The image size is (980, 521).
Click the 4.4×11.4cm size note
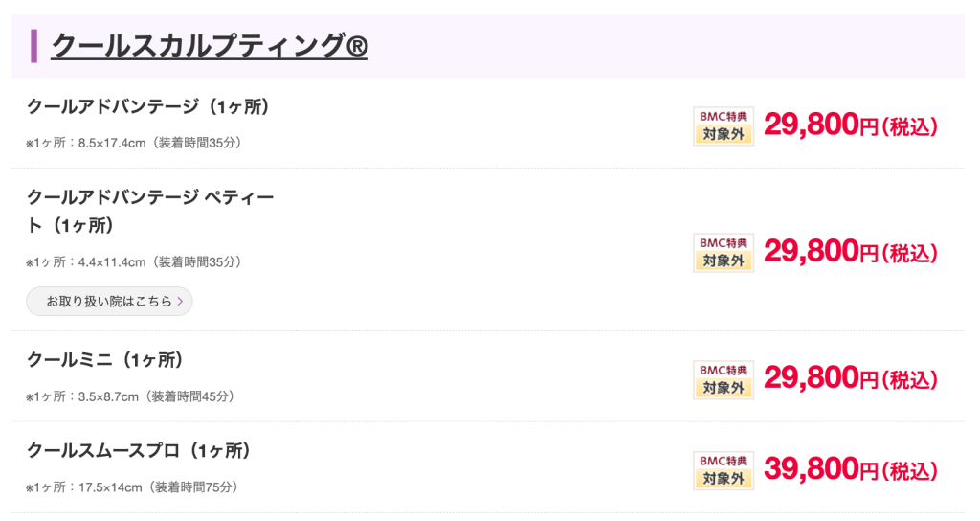(133, 261)
